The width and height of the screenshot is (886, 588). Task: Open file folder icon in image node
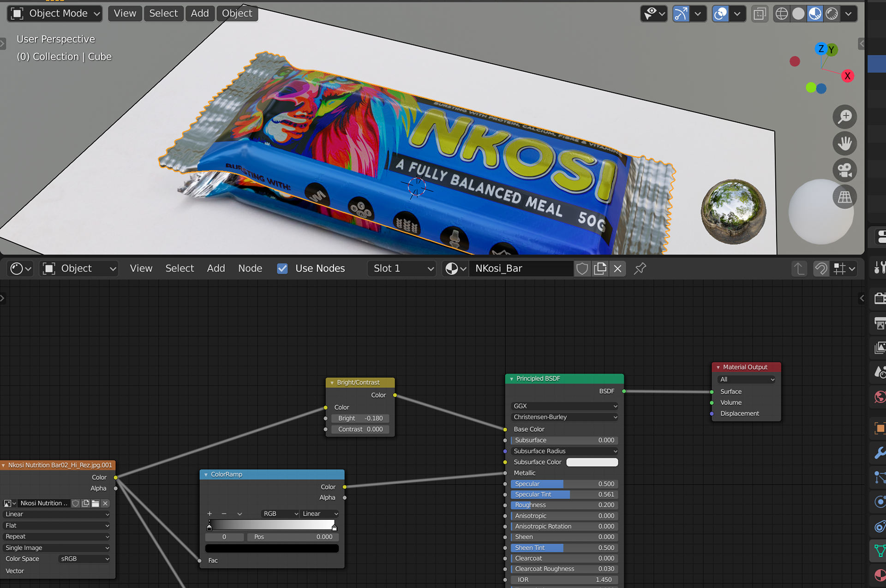[96, 503]
